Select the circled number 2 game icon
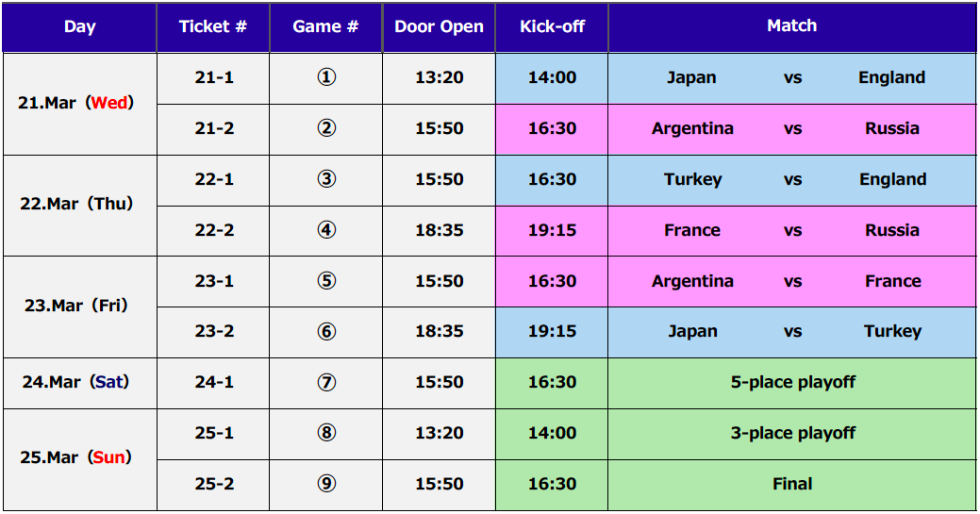Viewport: 980px width, 514px height. click(x=326, y=128)
